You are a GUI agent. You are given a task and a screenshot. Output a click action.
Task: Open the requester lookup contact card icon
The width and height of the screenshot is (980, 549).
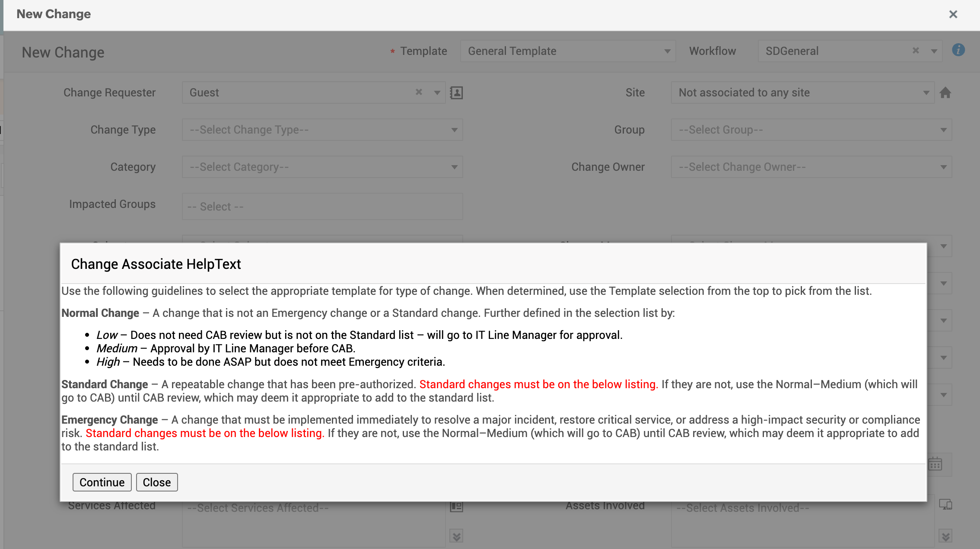click(456, 93)
